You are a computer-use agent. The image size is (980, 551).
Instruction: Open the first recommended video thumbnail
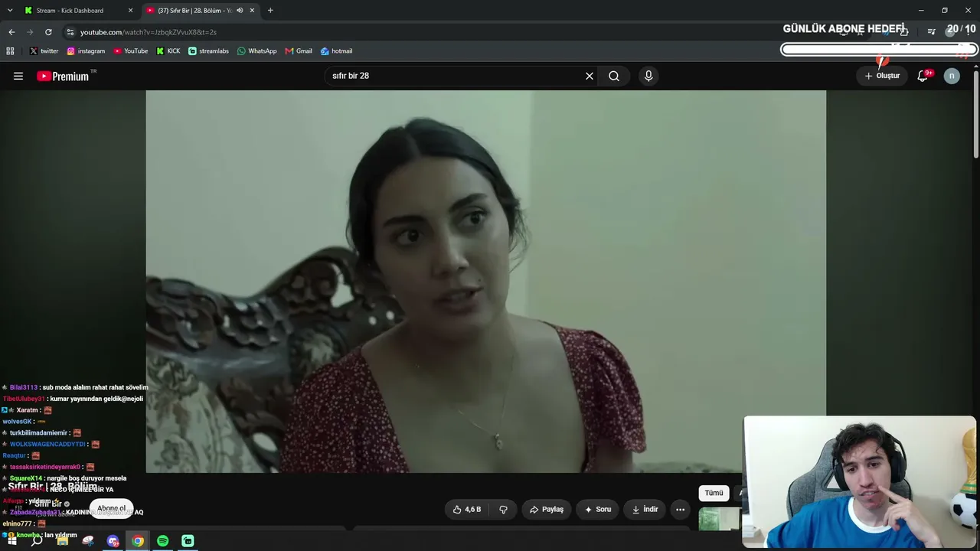pyautogui.click(x=720, y=519)
